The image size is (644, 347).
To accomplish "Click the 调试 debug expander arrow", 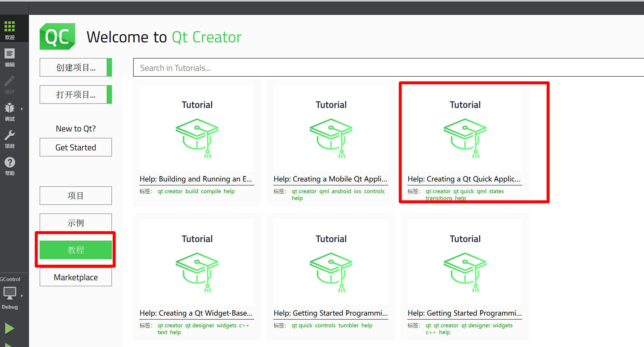I will point(21,110).
